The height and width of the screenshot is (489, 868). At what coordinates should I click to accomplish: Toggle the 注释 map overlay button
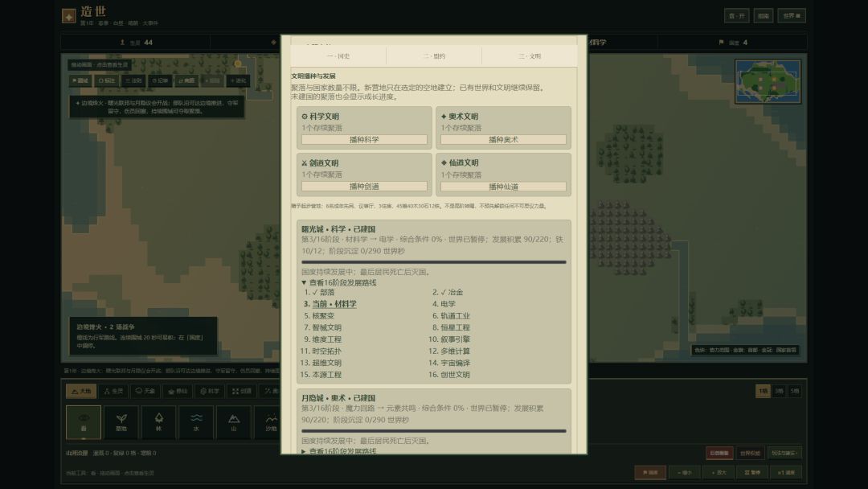coord(133,81)
